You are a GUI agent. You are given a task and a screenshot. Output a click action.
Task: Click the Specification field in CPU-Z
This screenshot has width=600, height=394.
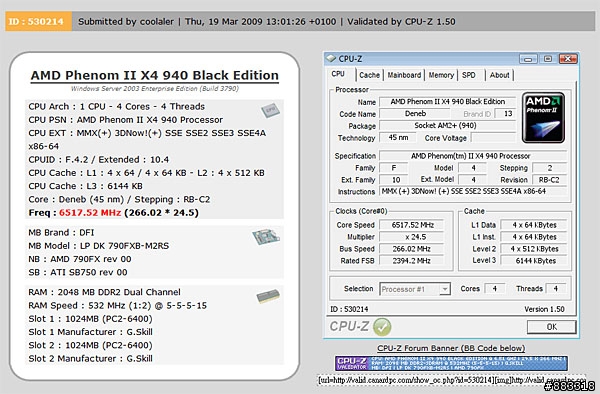[473, 156]
